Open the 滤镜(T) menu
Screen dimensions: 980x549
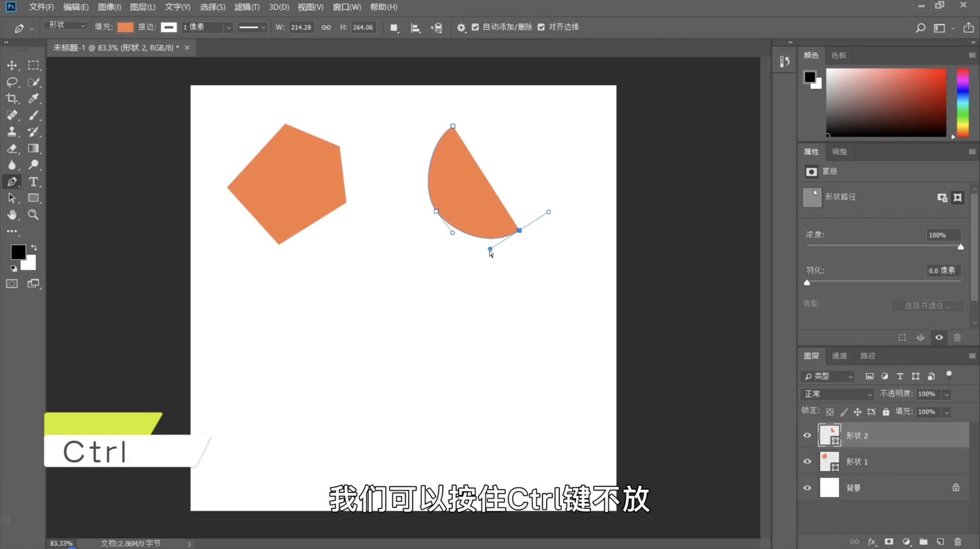[x=247, y=7]
